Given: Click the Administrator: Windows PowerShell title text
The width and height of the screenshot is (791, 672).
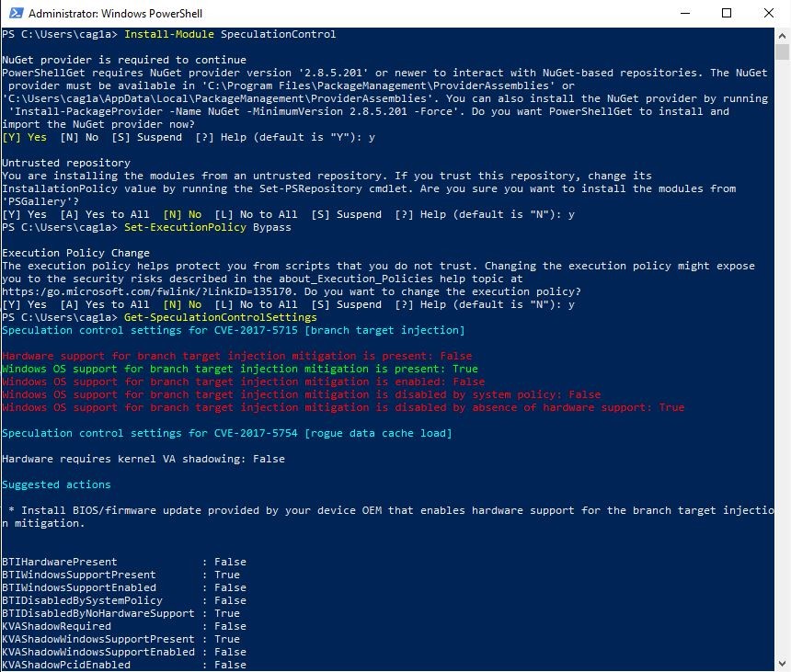Looking at the screenshot, I should coord(115,14).
